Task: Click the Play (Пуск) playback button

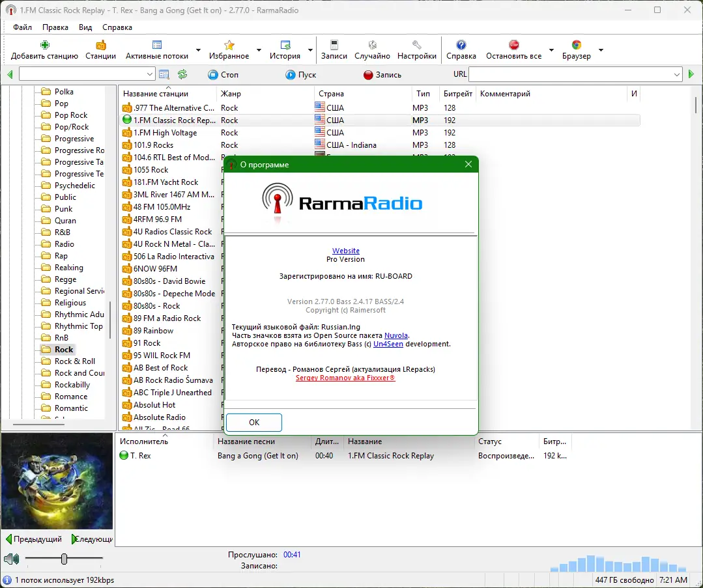Action: (x=300, y=75)
